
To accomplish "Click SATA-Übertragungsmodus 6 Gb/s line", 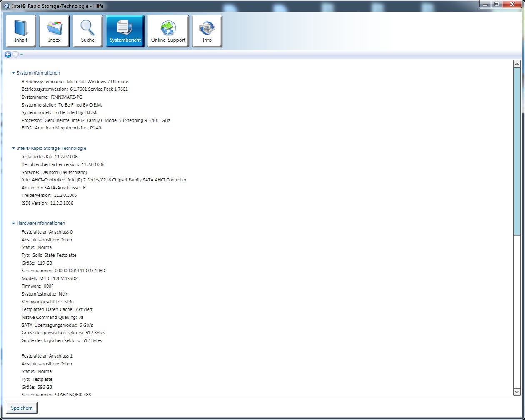I will coord(57,325).
